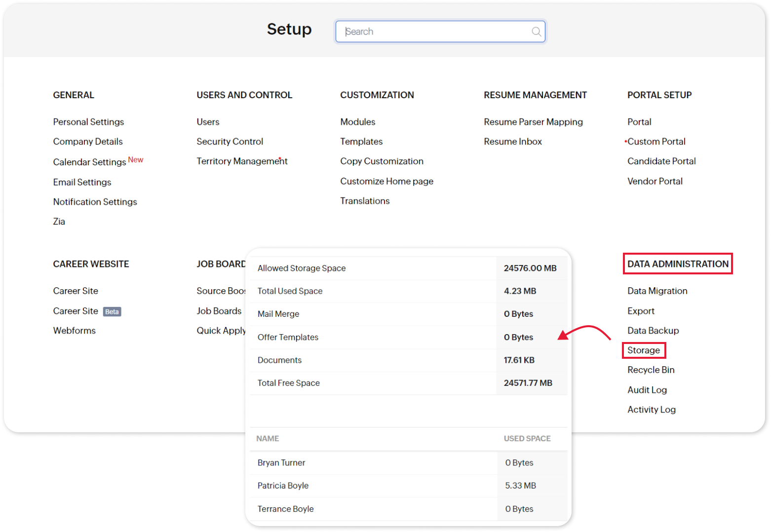Open Customize Home page
Viewport: 771px width, 532px height.
point(386,181)
